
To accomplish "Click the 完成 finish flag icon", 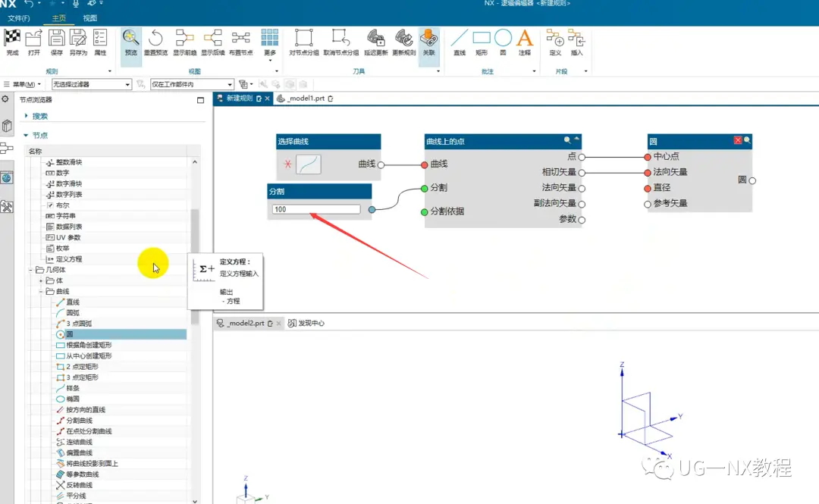I will 13,38.
